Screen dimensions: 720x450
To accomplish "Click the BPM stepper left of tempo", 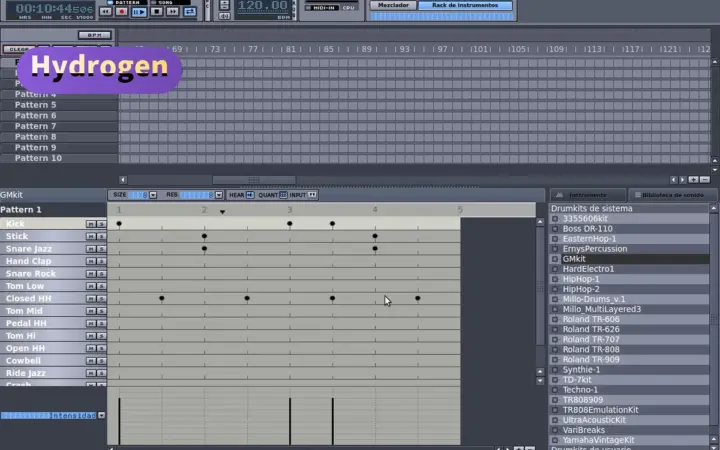I will [224, 5].
